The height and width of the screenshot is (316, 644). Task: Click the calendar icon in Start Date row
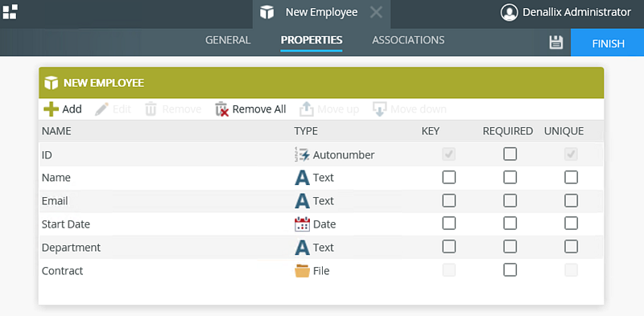[303, 224]
